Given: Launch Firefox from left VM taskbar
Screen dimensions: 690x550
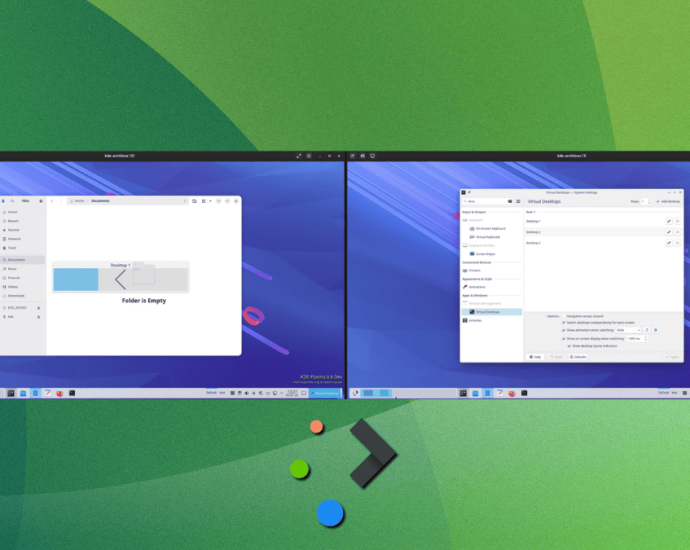Looking at the screenshot, I should point(60,393).
